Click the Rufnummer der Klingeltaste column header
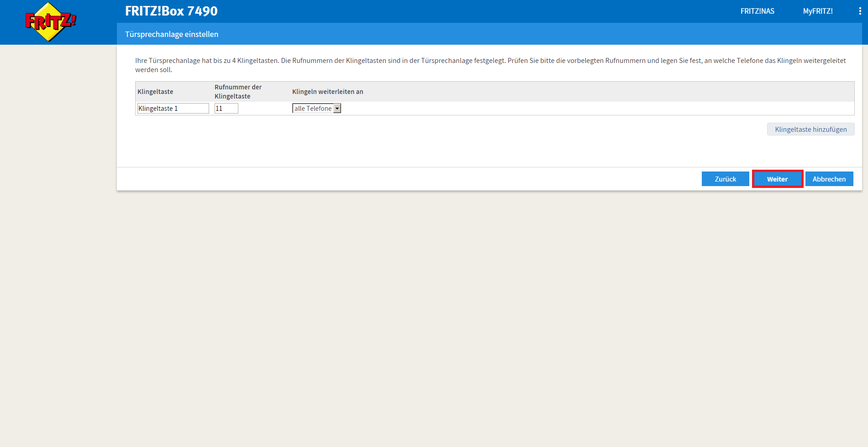This screenshot has width=868, height=447. (238, 92)
